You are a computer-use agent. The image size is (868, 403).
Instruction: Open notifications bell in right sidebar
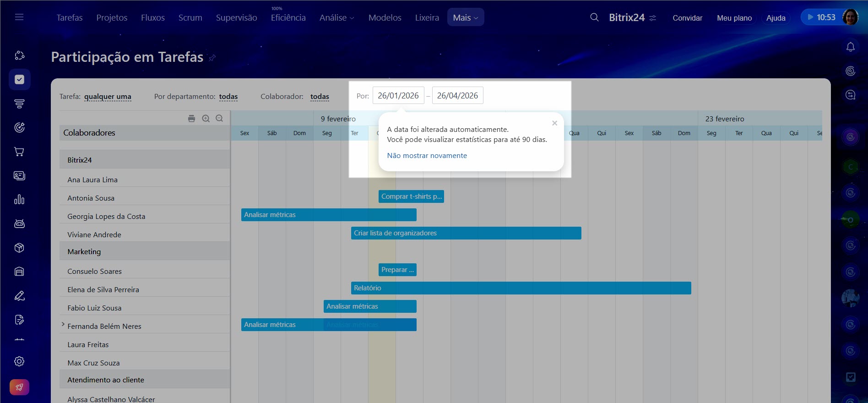click(x=850, y=47)
